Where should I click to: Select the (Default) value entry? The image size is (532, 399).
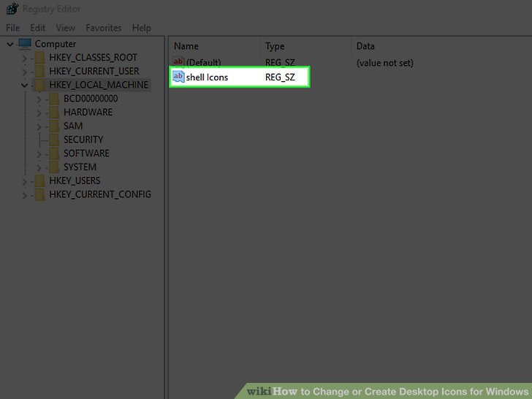click(x=203, y=63)
